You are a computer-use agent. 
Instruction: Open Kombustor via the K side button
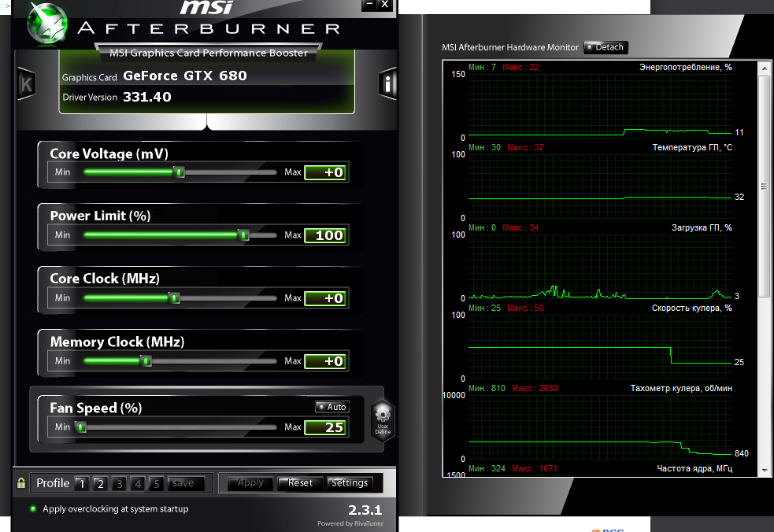[26, 84]
